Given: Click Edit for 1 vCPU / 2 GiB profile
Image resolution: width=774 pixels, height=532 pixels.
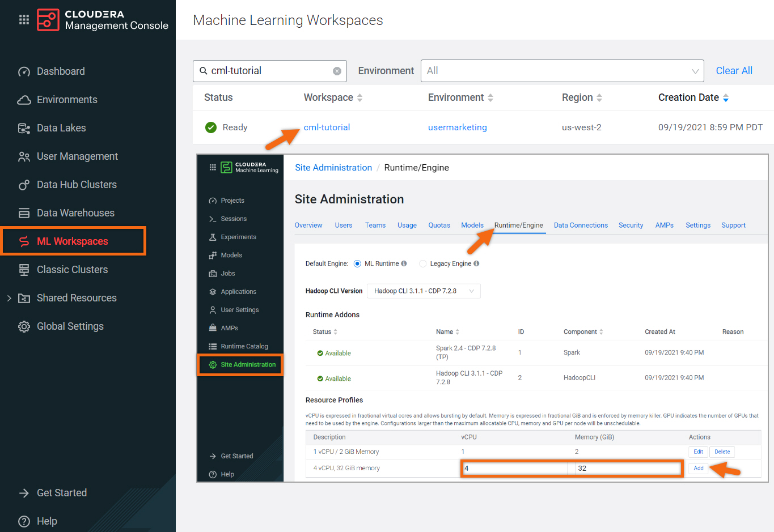Looking at the screenshot, I should pyautogui.click(x=699, y=452).
